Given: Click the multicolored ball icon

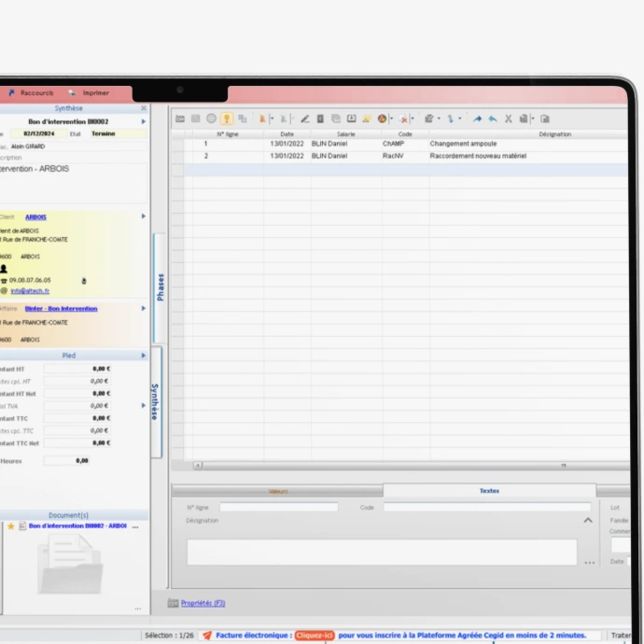Looking at the screenshot, I should pos(383,119).
